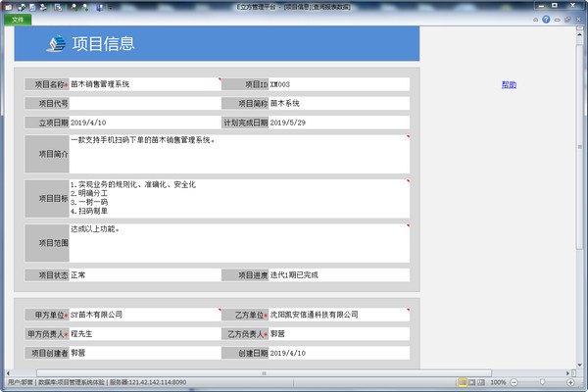The height and width of the screenshot is (392, 588).
Task: Click the blue book icon in quick access toolbar
Action: [99, 7]
